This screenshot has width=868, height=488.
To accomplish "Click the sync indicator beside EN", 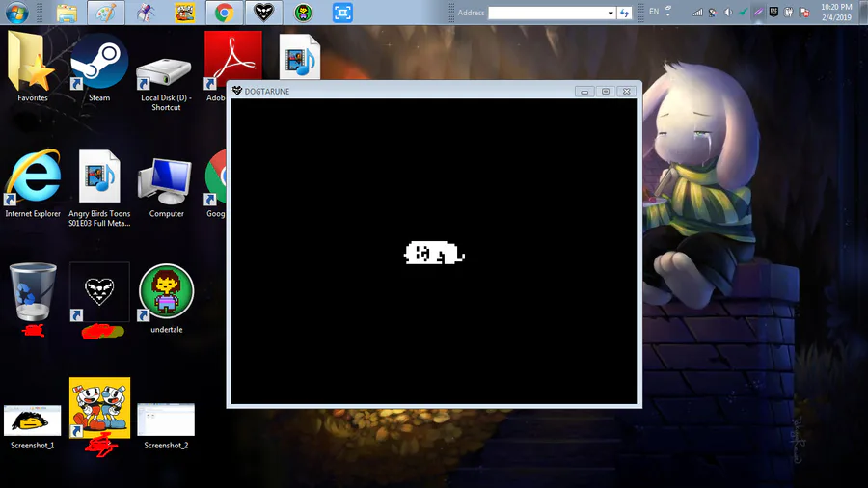I will [668, 11].
